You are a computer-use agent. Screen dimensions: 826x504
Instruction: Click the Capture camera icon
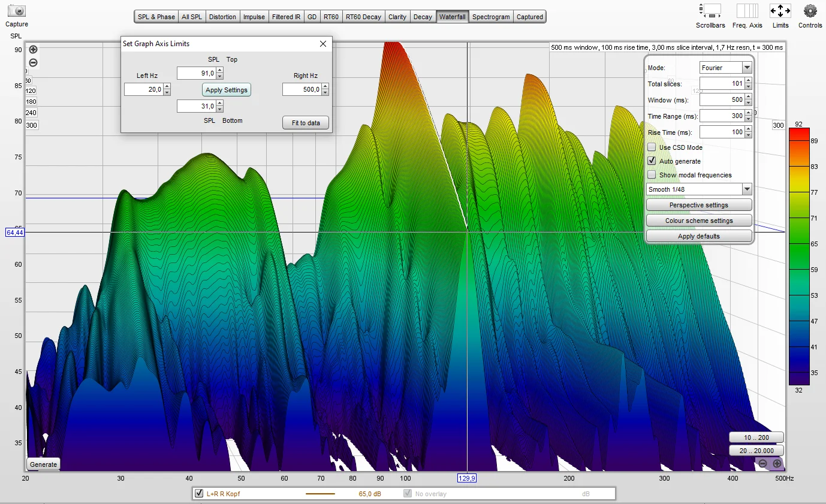pos(17,11)
